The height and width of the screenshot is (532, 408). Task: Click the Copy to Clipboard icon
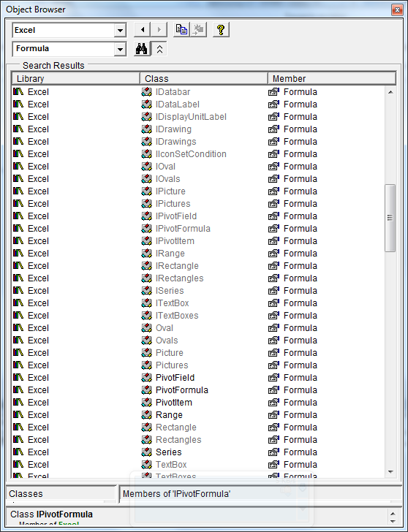(182, 30)
